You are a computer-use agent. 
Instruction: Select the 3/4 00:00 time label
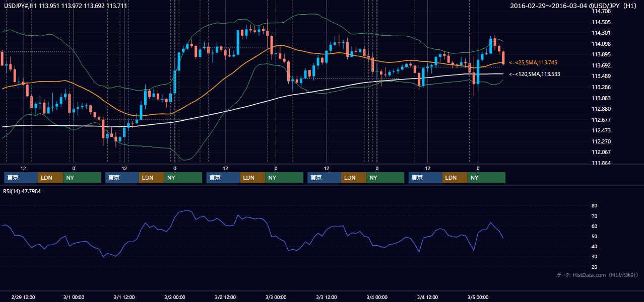point(377,297)
